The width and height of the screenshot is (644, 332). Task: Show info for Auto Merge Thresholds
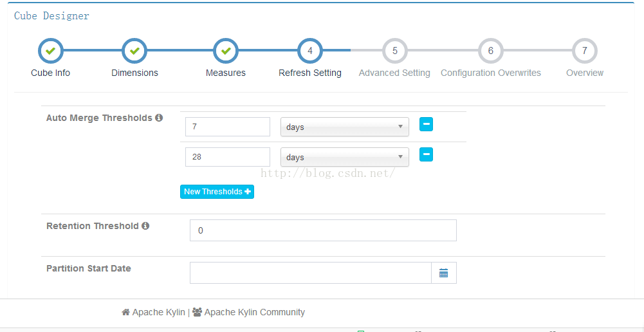[159, 118]
